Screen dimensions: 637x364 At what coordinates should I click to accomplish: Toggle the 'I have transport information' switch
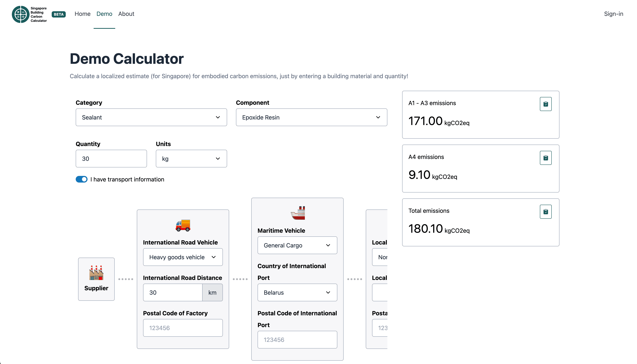81,179
